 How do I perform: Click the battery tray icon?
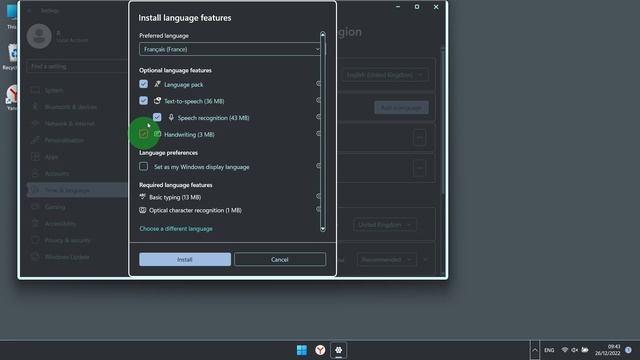[x=585, y=350]
